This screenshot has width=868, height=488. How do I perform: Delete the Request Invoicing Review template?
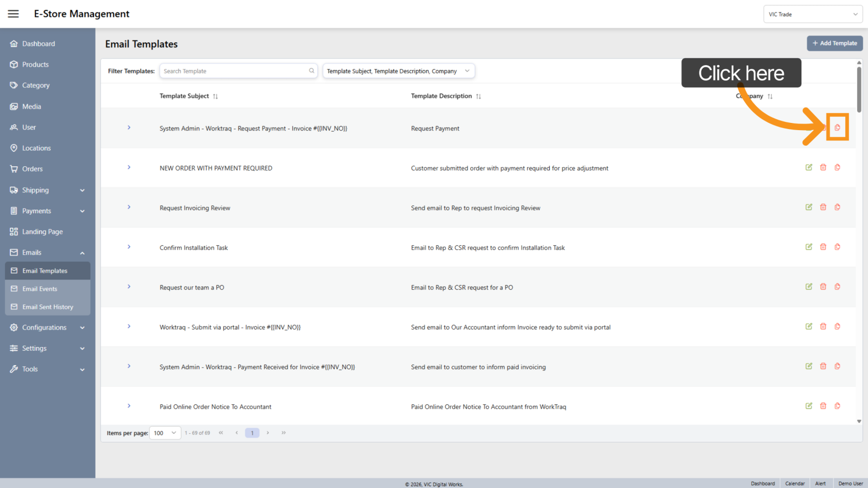[x=823, y=207]
